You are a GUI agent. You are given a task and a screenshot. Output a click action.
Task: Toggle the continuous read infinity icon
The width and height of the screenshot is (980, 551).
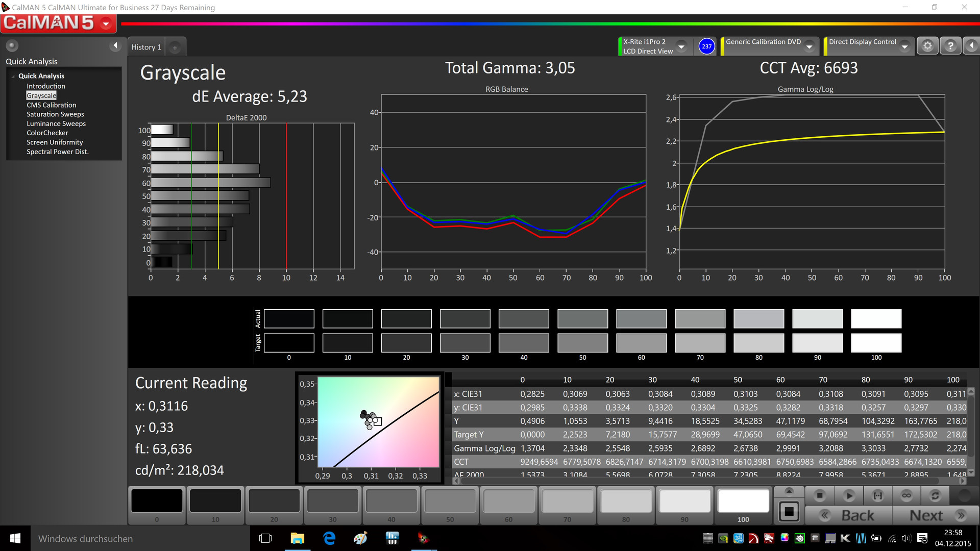[x=906, y=495]
